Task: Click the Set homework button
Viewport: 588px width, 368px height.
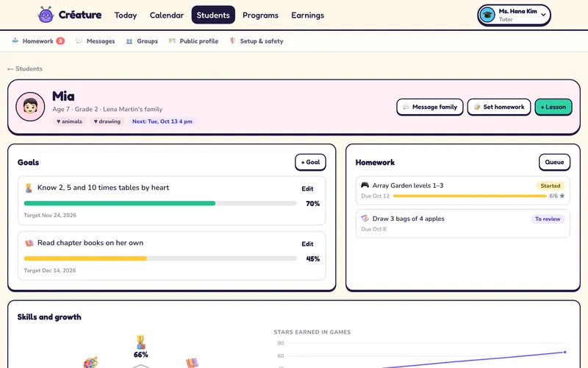Action: click(x=499, y=107)
